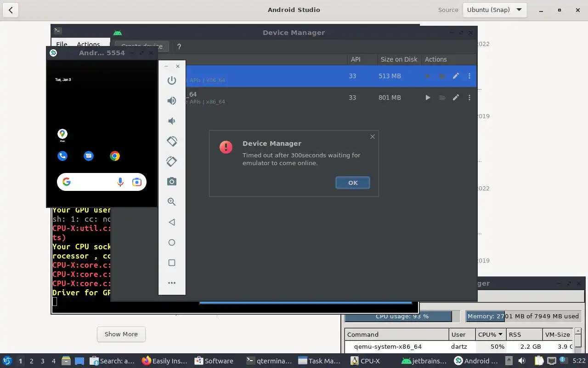The width and height of the screenshot is (588, 368).
Task: Switch to the Task Manager taskbar entry
Action: (x=319, y=361)
